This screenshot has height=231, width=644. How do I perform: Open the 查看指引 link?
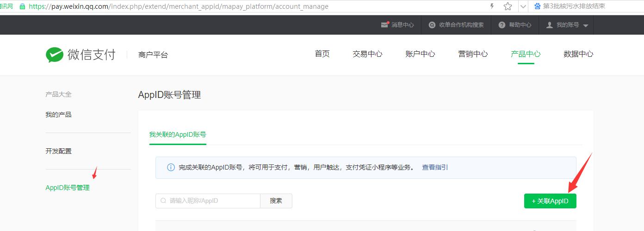tap(434, 168)
